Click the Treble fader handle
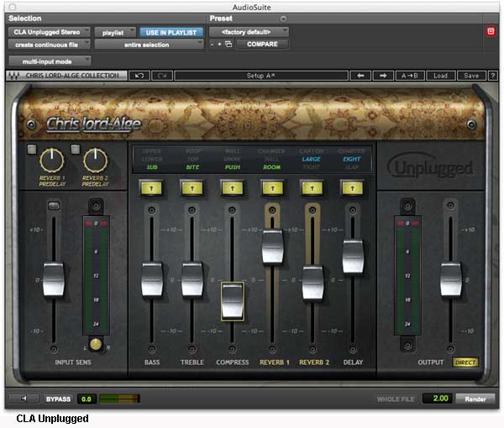This screenshot has height=428, width=504. click(x=192, y=280)
